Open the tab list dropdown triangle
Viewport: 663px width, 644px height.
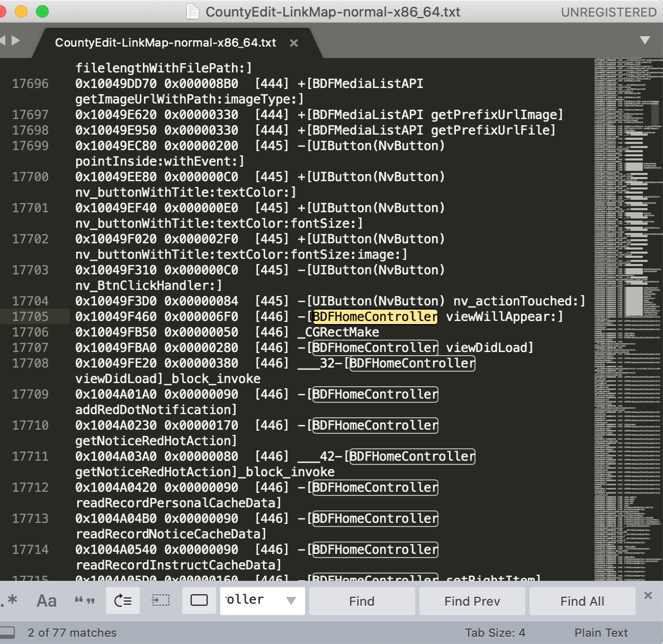click(645, 40)
